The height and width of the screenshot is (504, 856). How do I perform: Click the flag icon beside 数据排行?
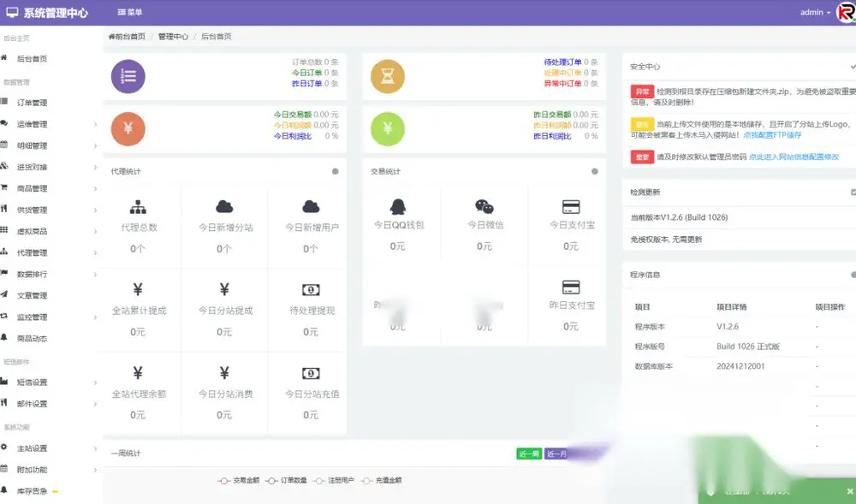pyautogui.click(x=3, y=273)
